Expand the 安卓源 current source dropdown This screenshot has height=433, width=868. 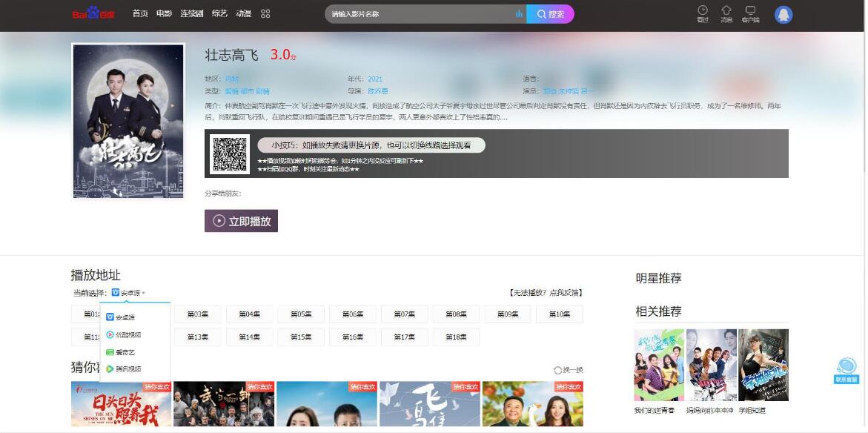click(x=128, y=292)
